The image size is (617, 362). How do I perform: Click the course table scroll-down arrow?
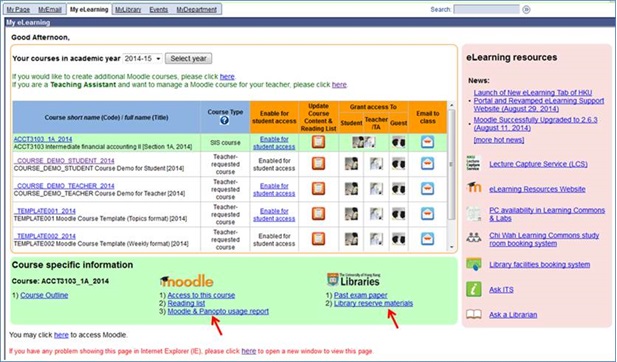(452, 246)
